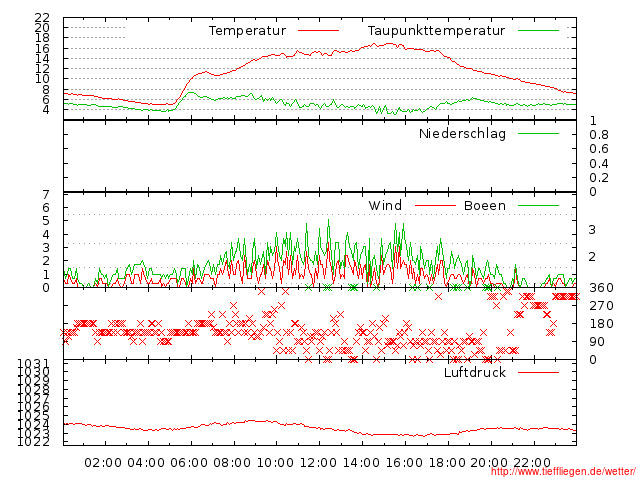Click the '02:00' time axis label
640x480 pixels.
coord(103,463)
